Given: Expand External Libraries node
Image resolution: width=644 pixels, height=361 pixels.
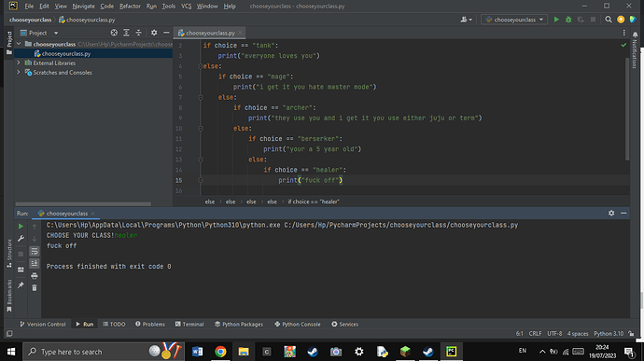Looking at the screenshot, I should click(x=19, y=62).
